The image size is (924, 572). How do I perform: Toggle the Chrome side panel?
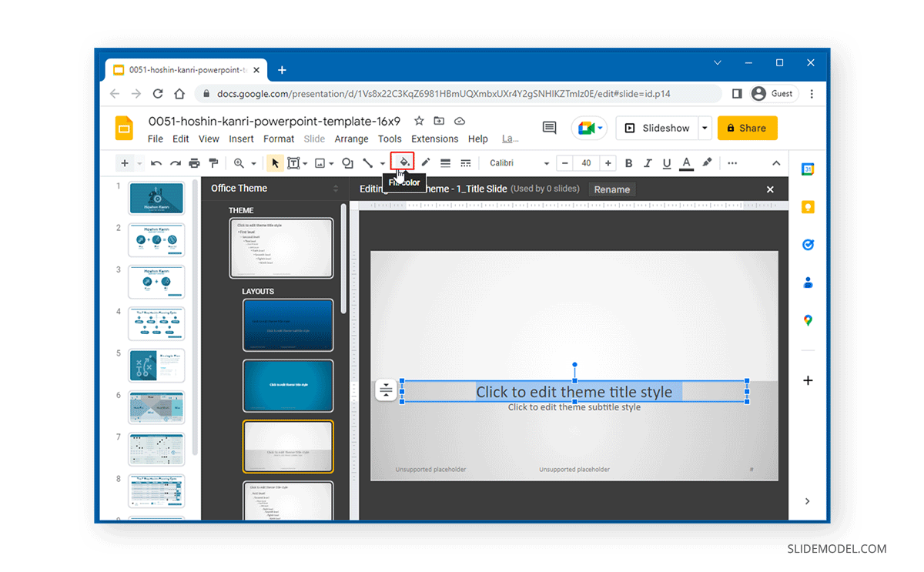[737, 93]
